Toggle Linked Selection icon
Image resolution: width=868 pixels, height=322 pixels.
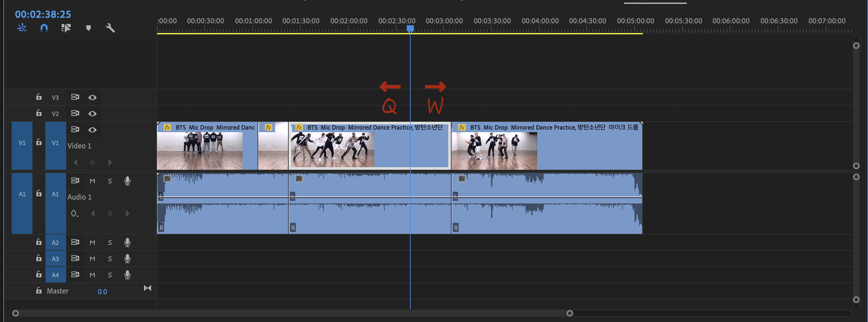[66, 28]
